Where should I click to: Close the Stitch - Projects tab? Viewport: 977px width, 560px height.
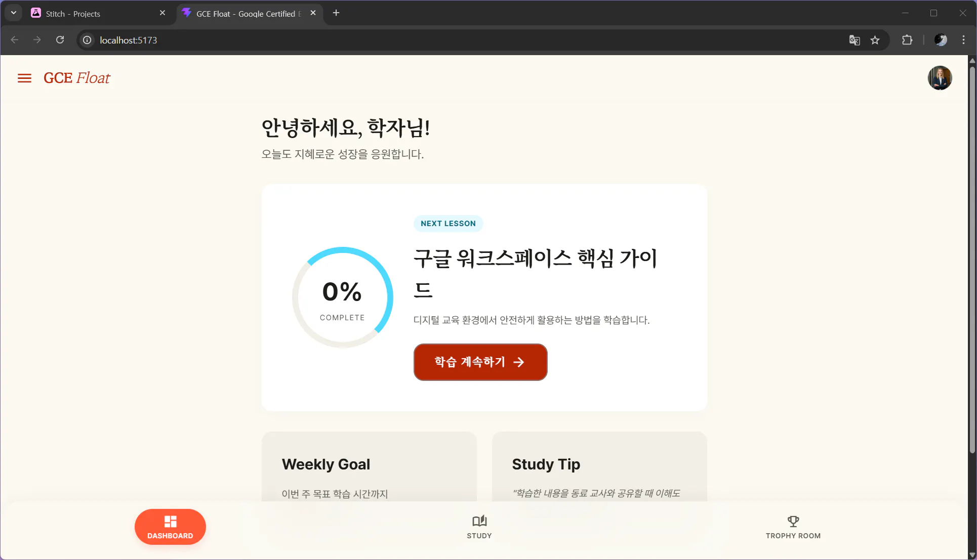click(x=162, y=13)
